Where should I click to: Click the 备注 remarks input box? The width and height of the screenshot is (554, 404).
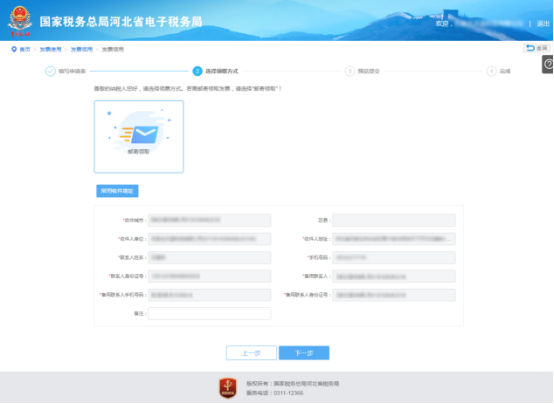pos(210,314)
